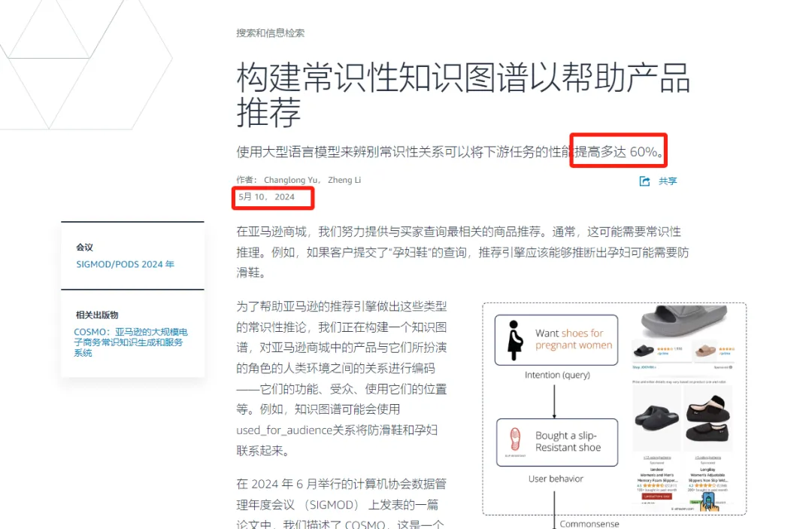This screenshot has height=529, width=812.
Task: Click the 'Want shoes for pregnant women' box
Action: (x=556, y=340)
